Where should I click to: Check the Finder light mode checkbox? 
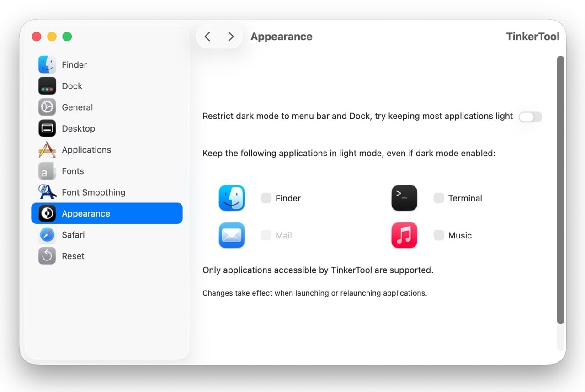pyautogui.click(x=266, y=198)
